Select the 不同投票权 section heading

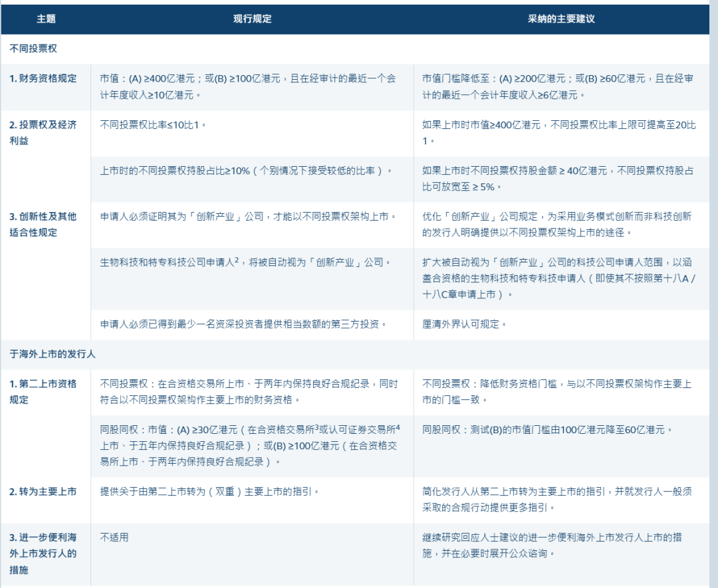[x=33, y=49]
